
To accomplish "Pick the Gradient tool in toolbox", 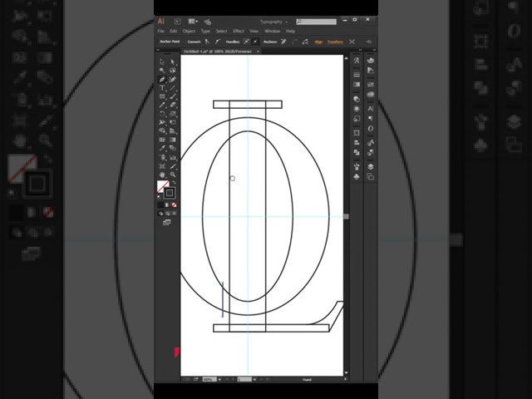I will click(x=173, y=140).
